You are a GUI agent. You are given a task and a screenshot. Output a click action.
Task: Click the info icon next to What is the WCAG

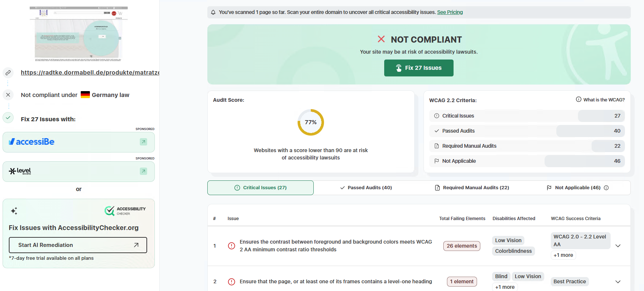(x=579, y=100)
